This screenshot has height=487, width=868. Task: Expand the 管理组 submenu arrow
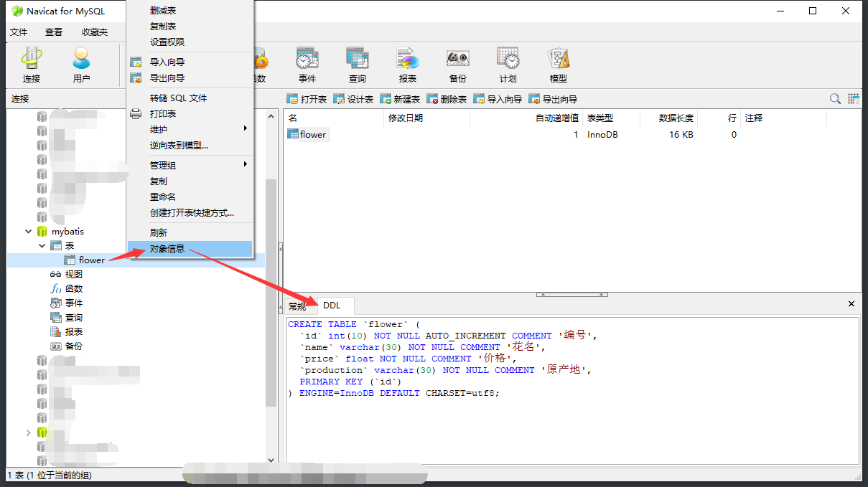(246, 164)
